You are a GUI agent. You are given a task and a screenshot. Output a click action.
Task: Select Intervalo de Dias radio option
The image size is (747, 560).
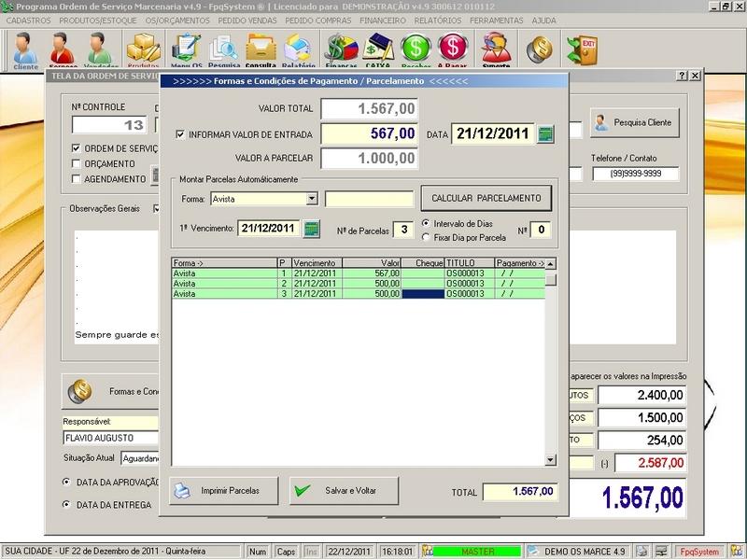[x=426, y=223]
